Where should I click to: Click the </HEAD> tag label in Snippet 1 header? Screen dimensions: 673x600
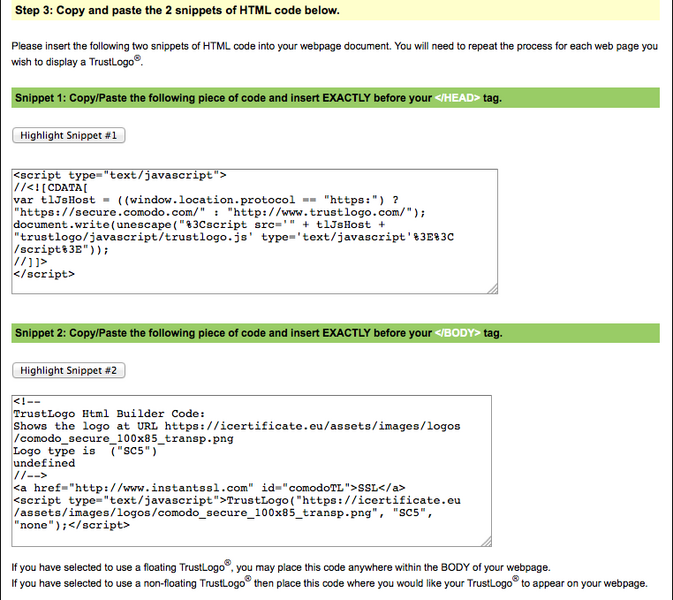457,97
